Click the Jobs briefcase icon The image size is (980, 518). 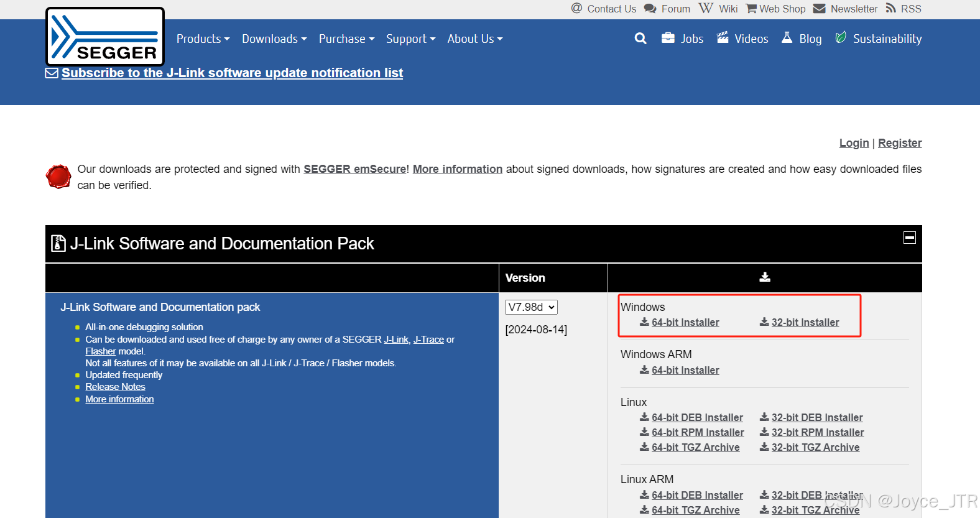668,38
